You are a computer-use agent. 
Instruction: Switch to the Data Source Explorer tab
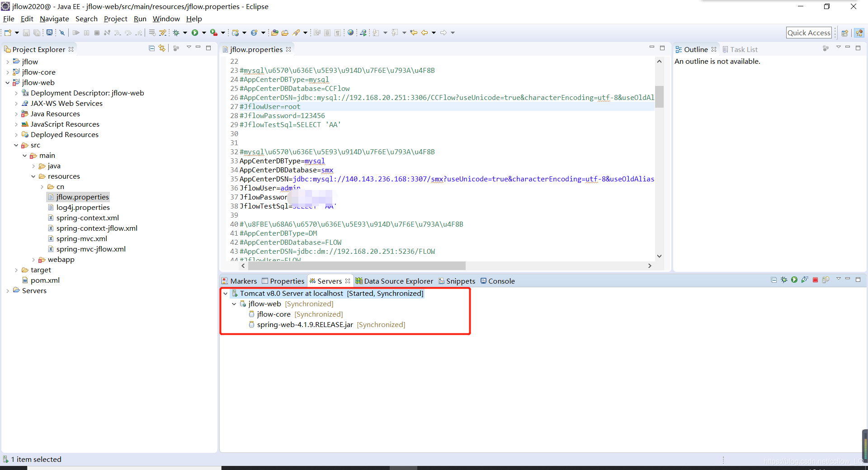pyautogui.click(x=394, y=281)
